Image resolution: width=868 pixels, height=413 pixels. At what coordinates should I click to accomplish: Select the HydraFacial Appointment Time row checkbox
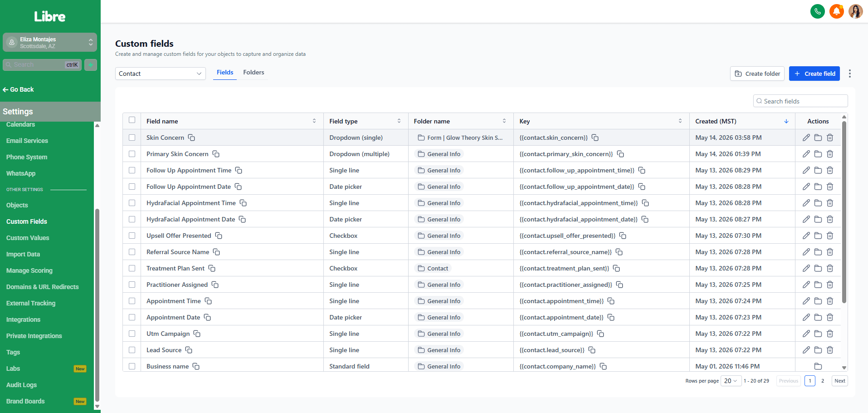(132, 203)
